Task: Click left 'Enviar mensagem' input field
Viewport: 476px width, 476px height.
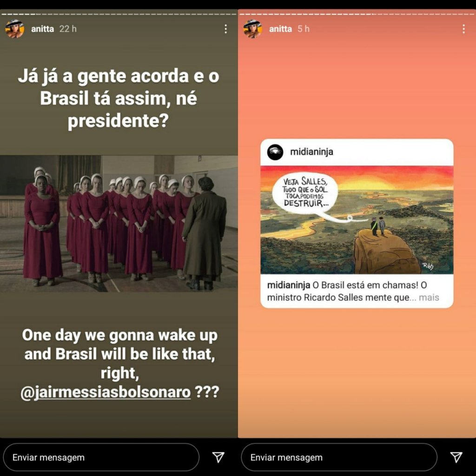Action: coord(101,457)
